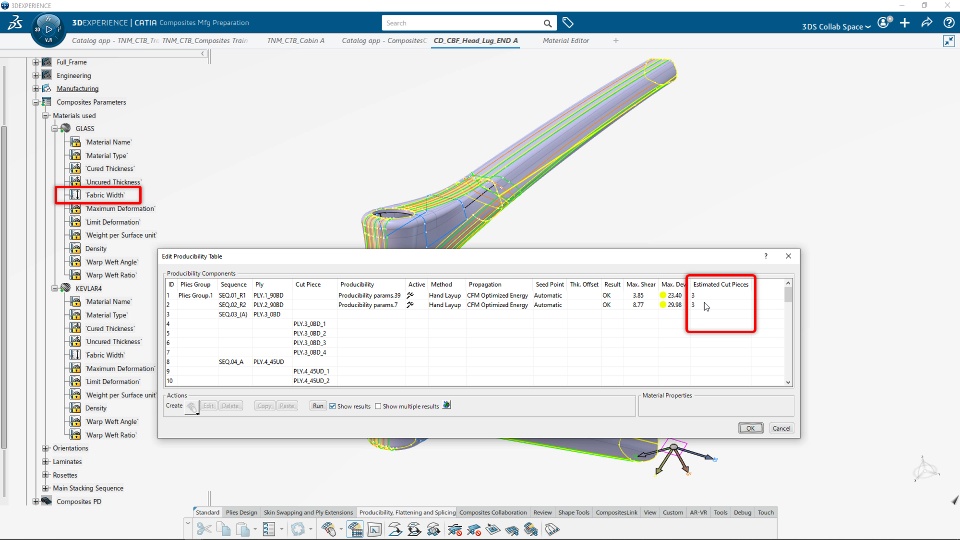
Task: Switch to the Shape Tools toolbar tab
Action: click(574, 512)
